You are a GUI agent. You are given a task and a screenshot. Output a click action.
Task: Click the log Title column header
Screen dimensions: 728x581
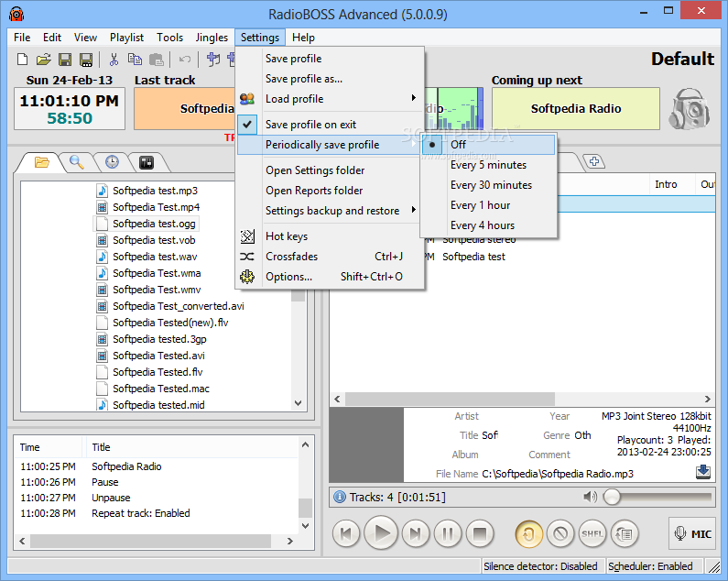click(101, 447)
